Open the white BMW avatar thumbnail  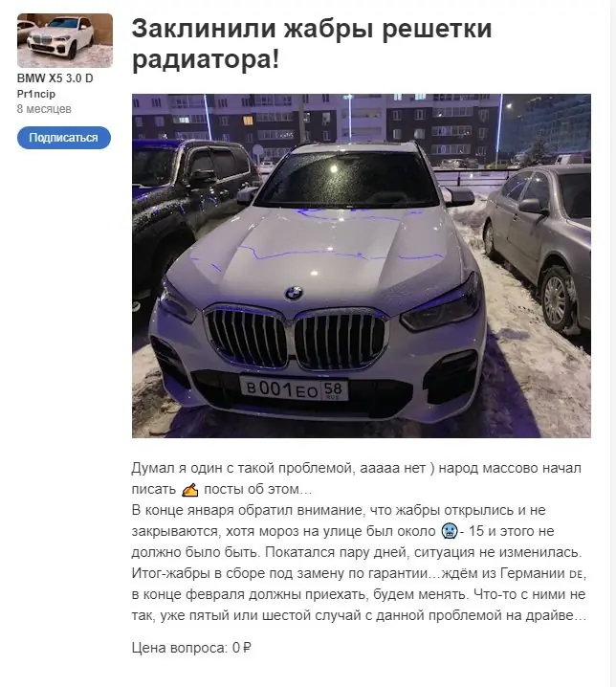pyautogui.click(x=65, y=41)
